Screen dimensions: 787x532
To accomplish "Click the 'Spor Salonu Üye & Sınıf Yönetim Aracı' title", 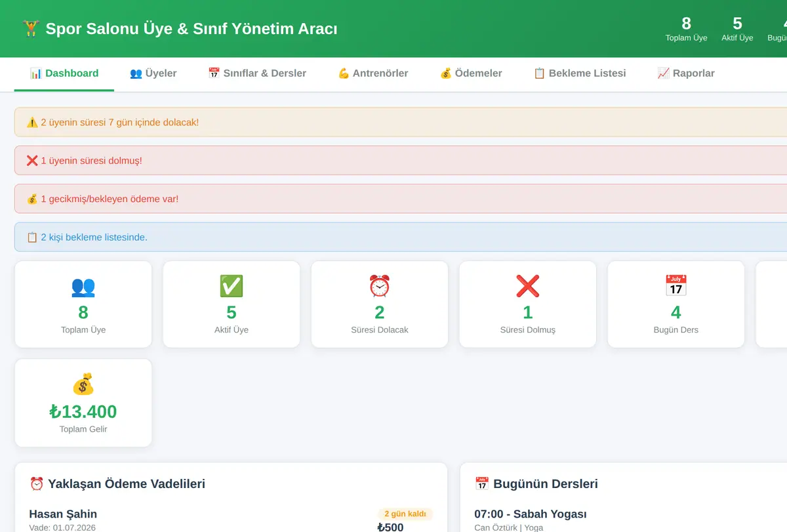I will 192,29.
